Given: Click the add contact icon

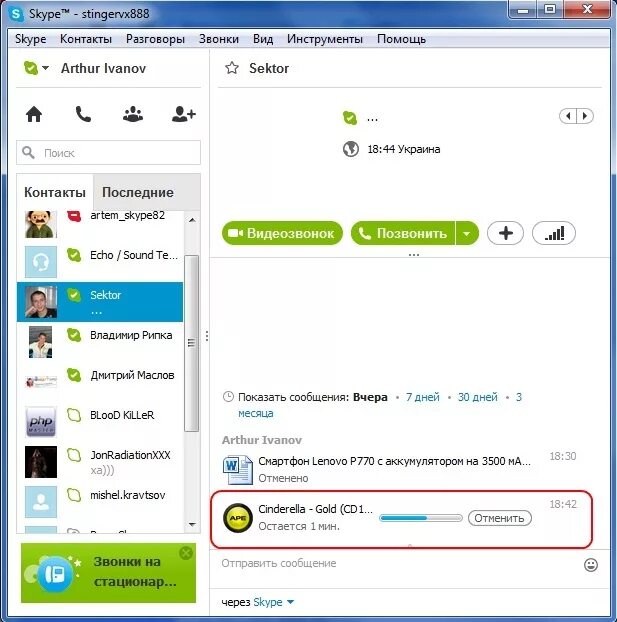Looking at the screenshot, I should tap(183, 114).
